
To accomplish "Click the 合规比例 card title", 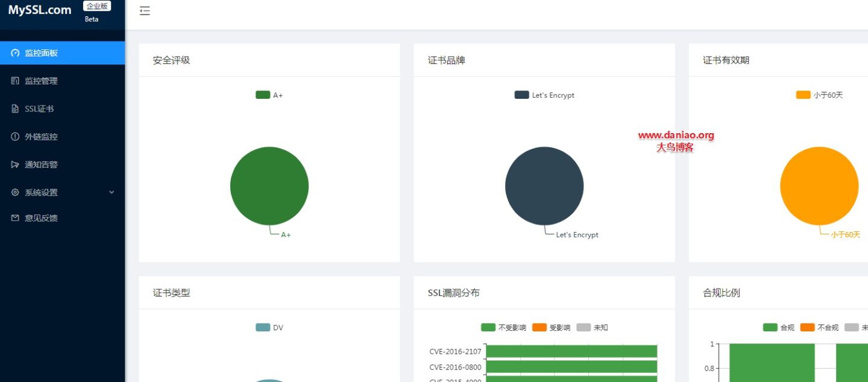I will click(722, 293).
